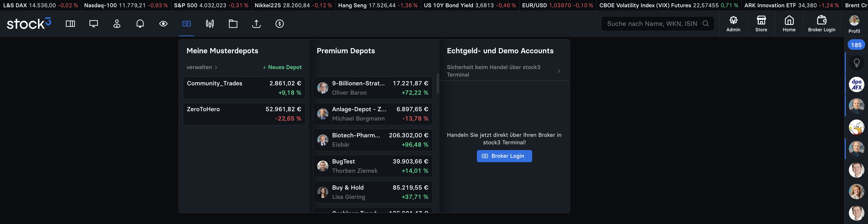
Task: Open US 10Y Bond Yield ticker
Action: tap(470, 5)
